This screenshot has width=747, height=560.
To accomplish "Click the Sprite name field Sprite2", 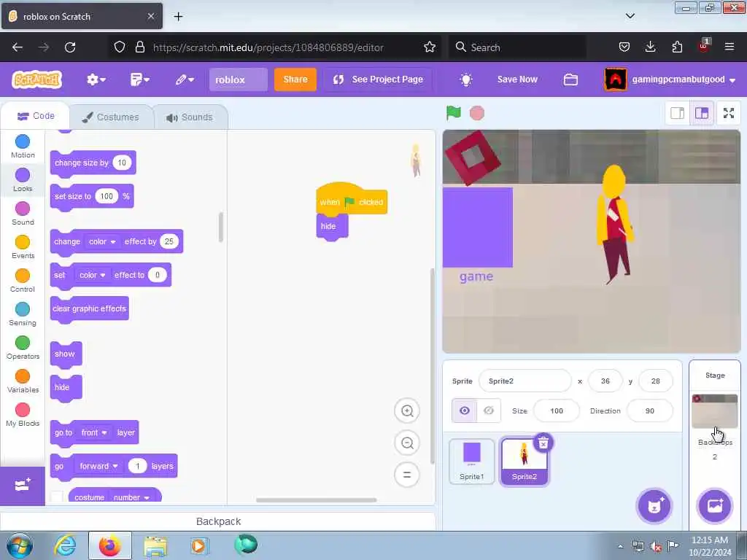I will 525,381.
